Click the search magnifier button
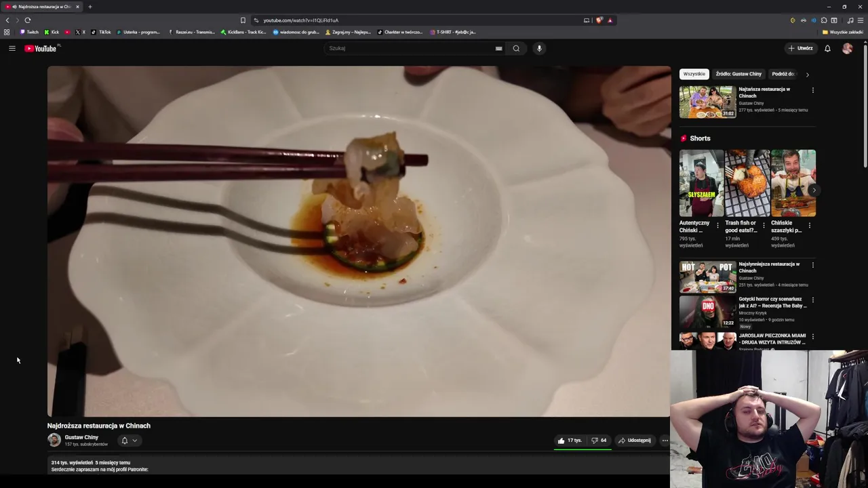The image size is (868, 488). tap(516, 48)
